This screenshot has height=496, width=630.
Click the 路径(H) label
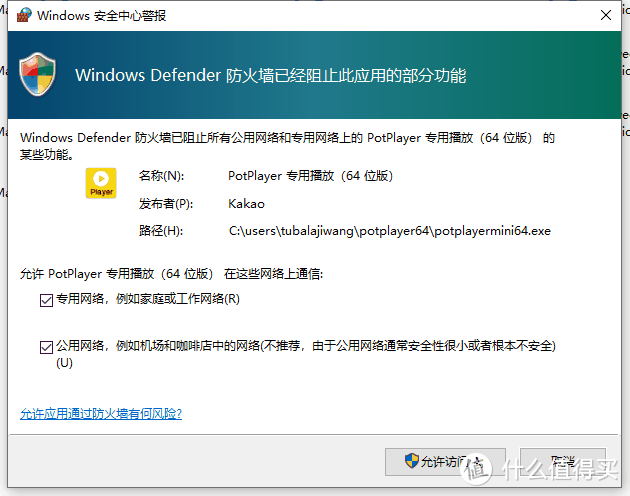click(160, 231)
